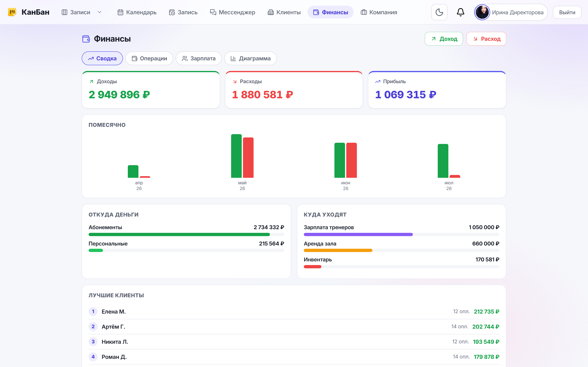Click the КанБан logo icon
Screen dimensions: 588x367
click(12, 12)
